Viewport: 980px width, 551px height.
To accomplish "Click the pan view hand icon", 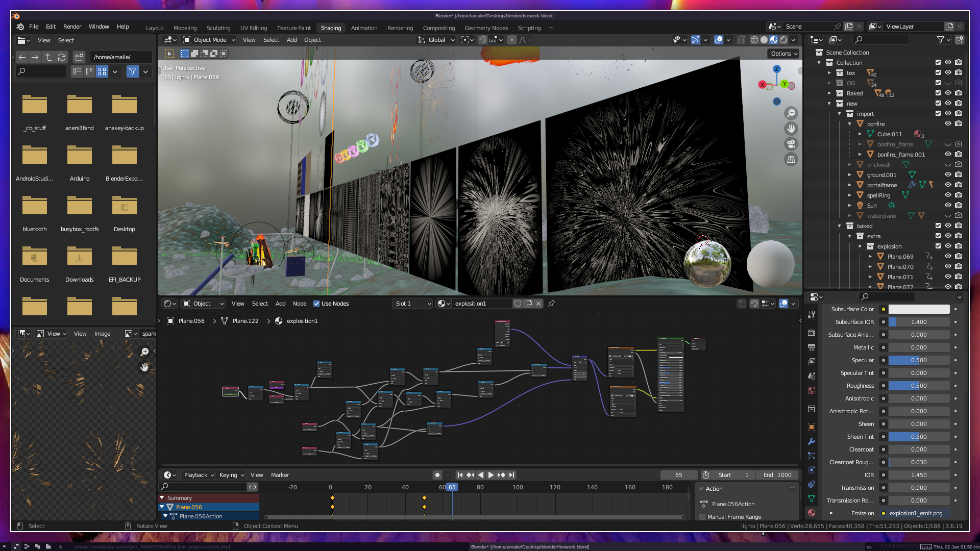I will [791, 129].
